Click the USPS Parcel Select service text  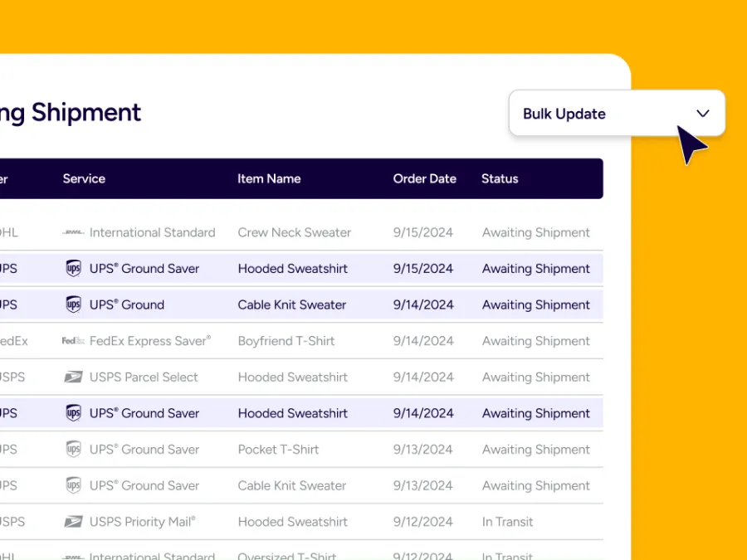pyautogui.click(x=144, y=377)
